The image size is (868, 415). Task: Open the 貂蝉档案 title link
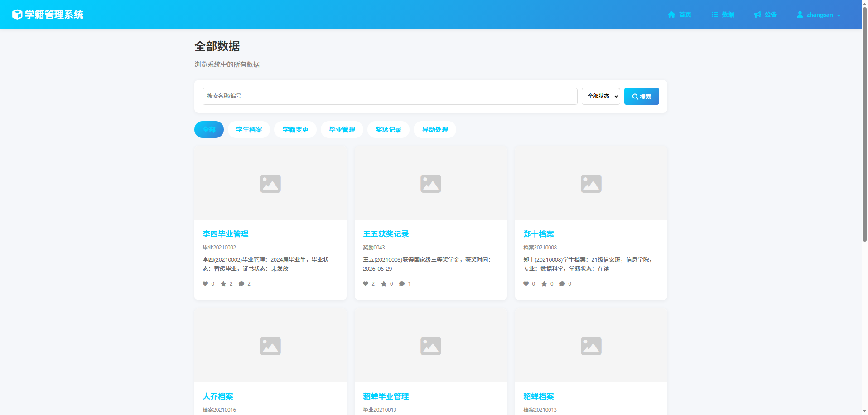[539, 396]
